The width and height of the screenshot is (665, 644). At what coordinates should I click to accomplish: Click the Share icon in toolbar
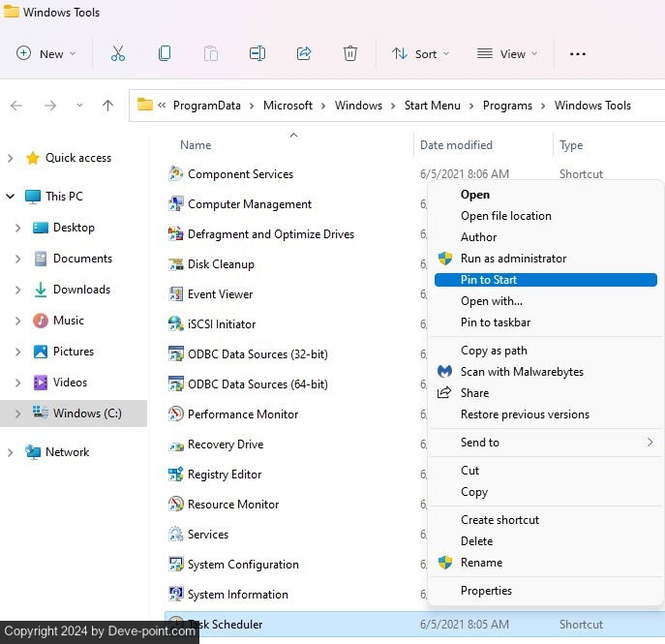pyautogui.click(x=304, y=54)
